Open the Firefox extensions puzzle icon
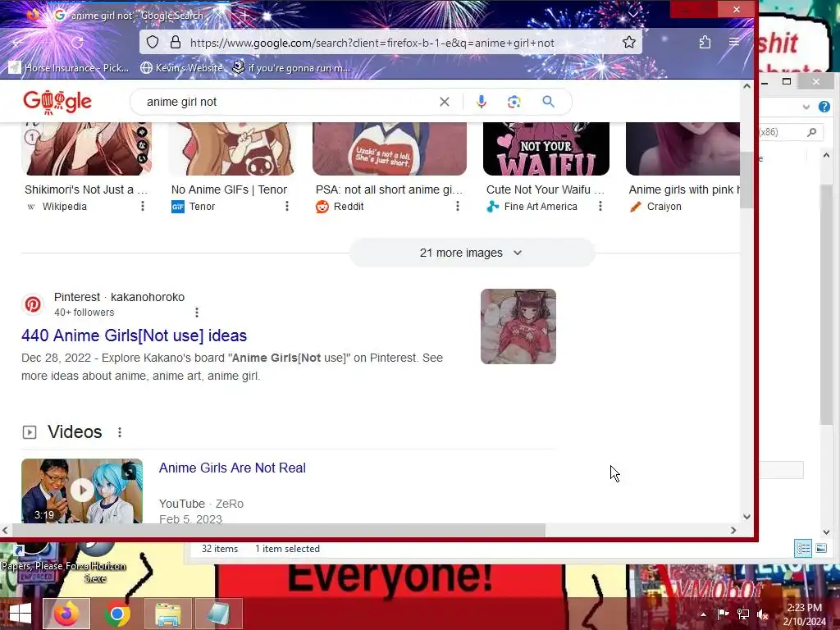 [705, 43]
